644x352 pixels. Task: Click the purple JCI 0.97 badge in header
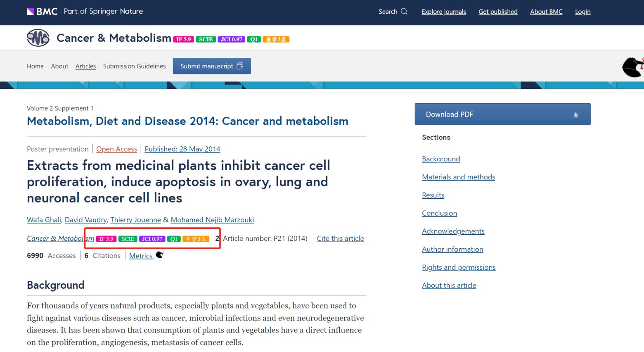click(231, 39)
